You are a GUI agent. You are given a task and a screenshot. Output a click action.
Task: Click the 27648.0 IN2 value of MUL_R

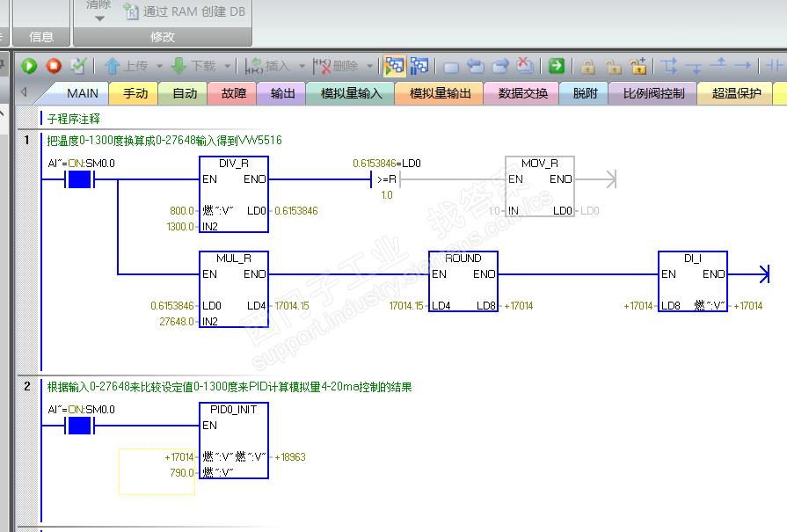pos(177,321)
